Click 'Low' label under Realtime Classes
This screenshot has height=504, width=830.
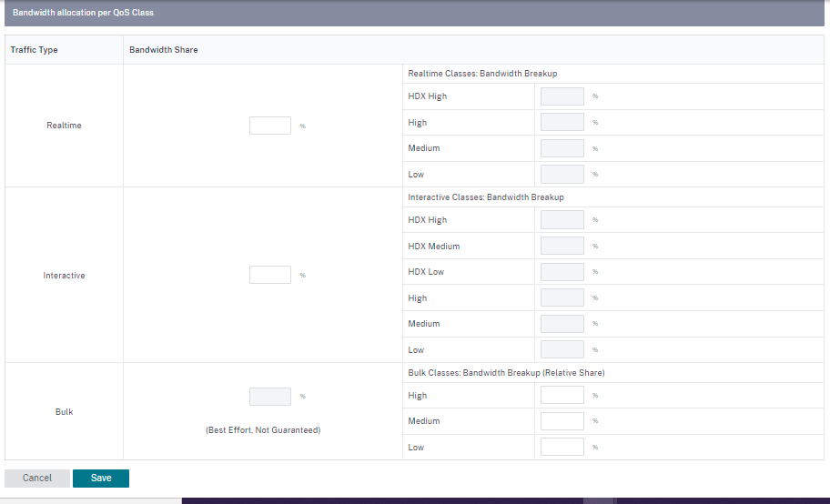[416, 174]
